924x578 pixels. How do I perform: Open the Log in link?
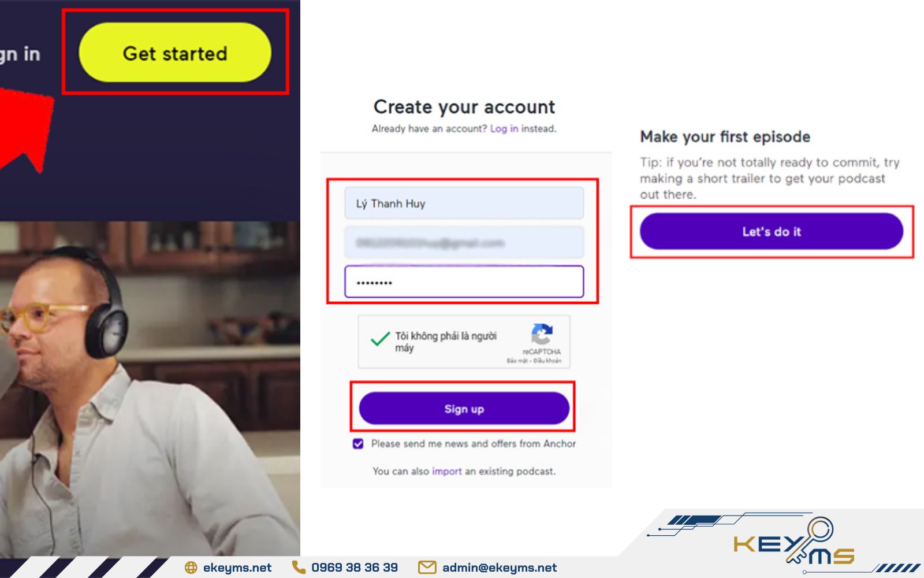point(504,128)
